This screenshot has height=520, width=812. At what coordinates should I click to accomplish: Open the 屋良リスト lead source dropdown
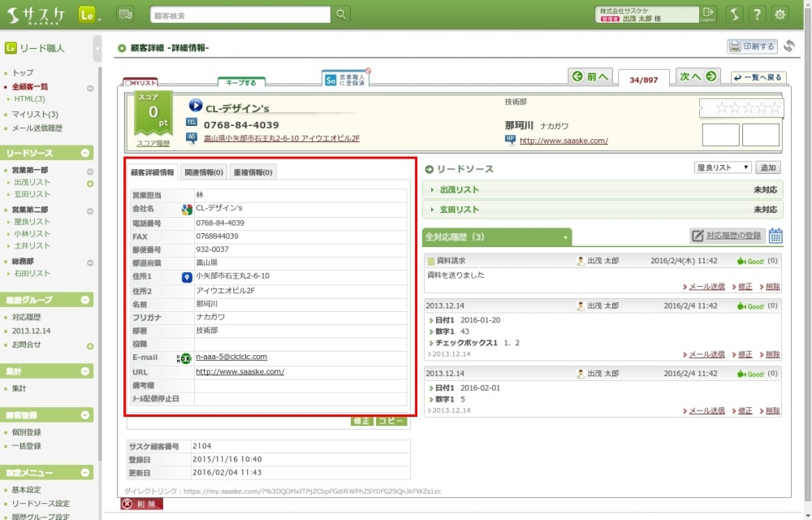pos(723,167)
